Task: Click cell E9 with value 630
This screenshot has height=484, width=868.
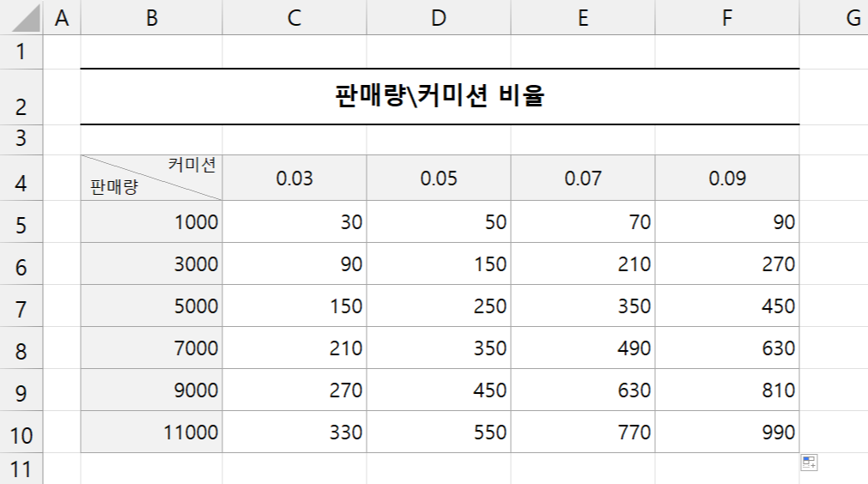Action: (x=583, y=390)
